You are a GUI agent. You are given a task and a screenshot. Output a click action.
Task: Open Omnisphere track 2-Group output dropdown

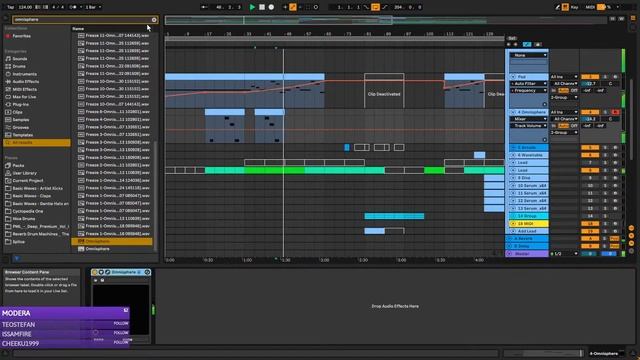[564, 133]
